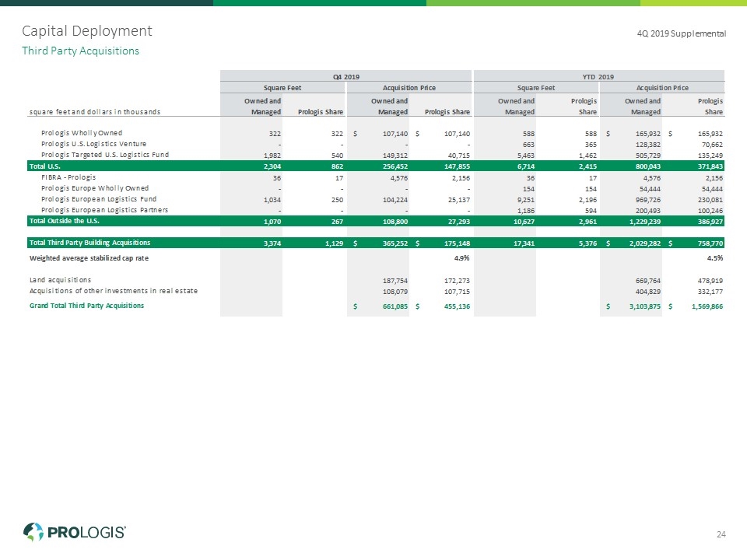Click the page number 24

click(x=721, y=534)
